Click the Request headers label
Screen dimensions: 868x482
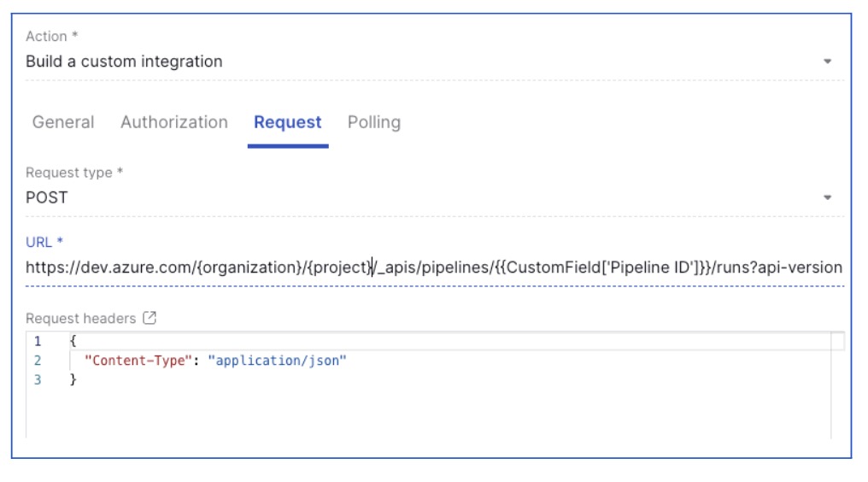point(81,319)
